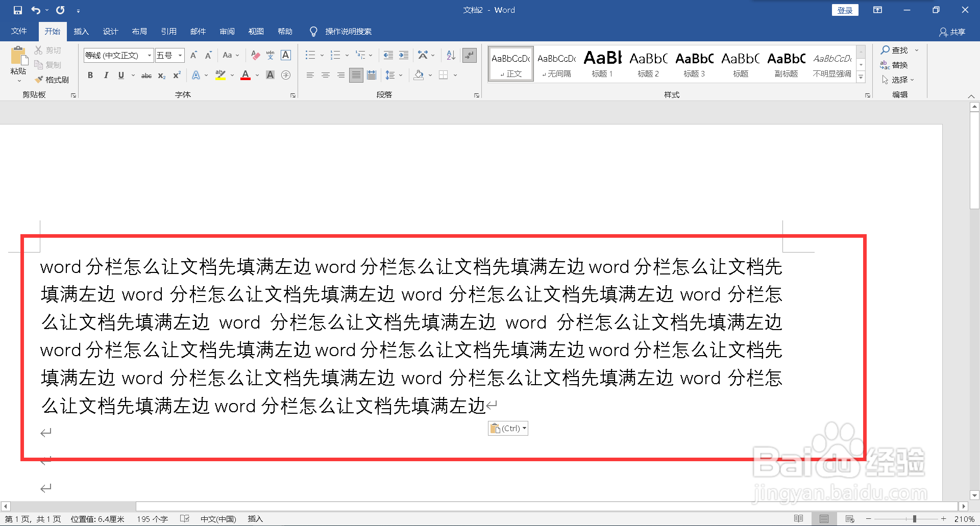Open Font dialog launcher in 字体 group
This screenshot has height=526, width=980.
pos(293,95)
